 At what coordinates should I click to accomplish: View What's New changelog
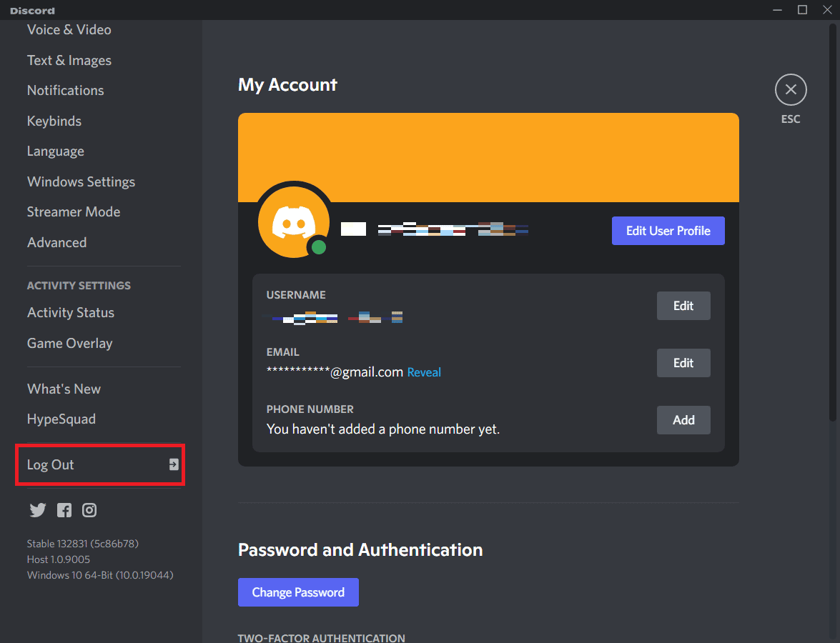pyautogui.click(x=64, y=389)
